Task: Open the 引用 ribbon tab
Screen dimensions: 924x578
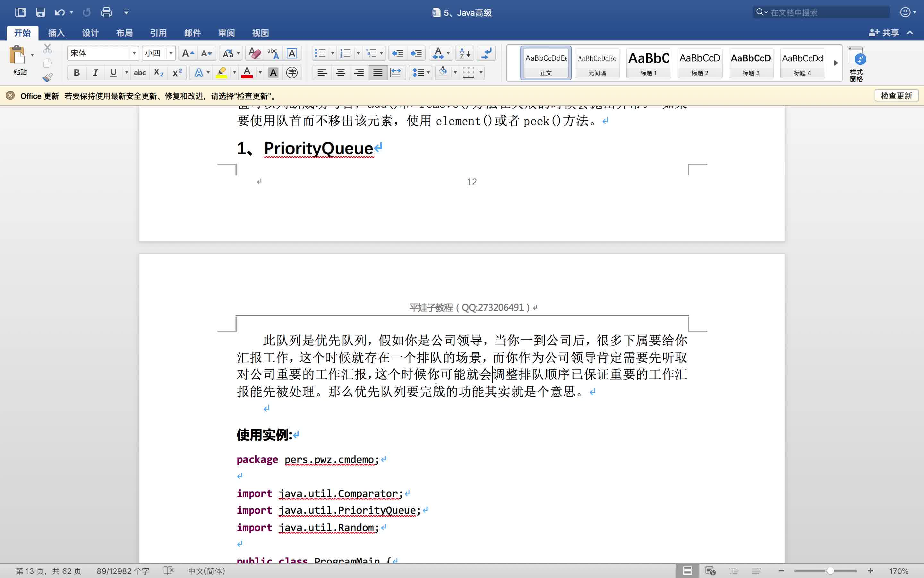Action: pyautogui.click(x=158, y=33)
